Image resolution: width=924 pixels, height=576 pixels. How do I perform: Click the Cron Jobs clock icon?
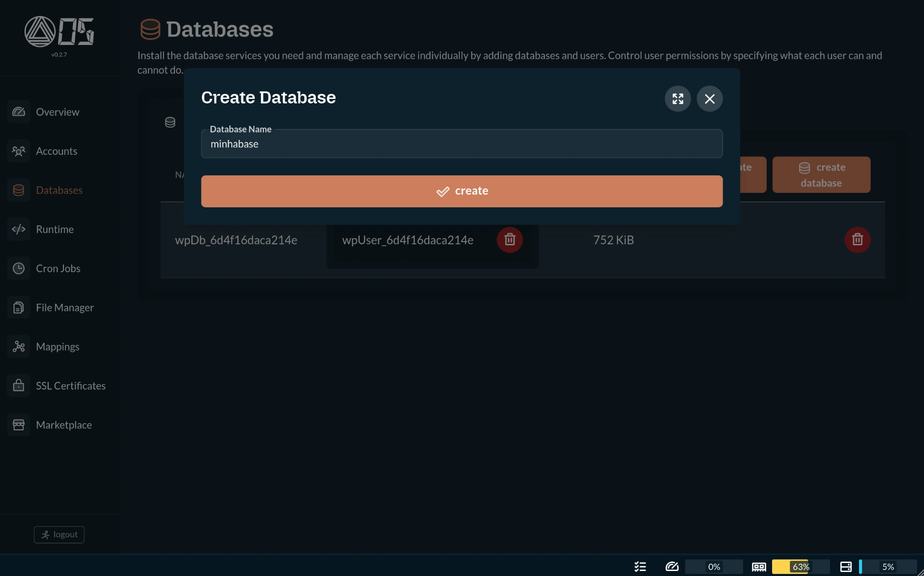18,268
